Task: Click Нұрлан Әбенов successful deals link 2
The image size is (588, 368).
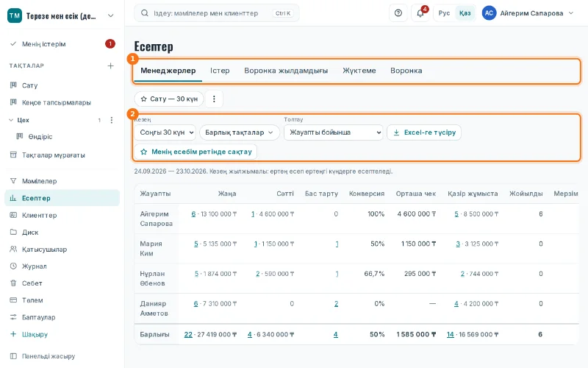Action: tap(258, 274)
